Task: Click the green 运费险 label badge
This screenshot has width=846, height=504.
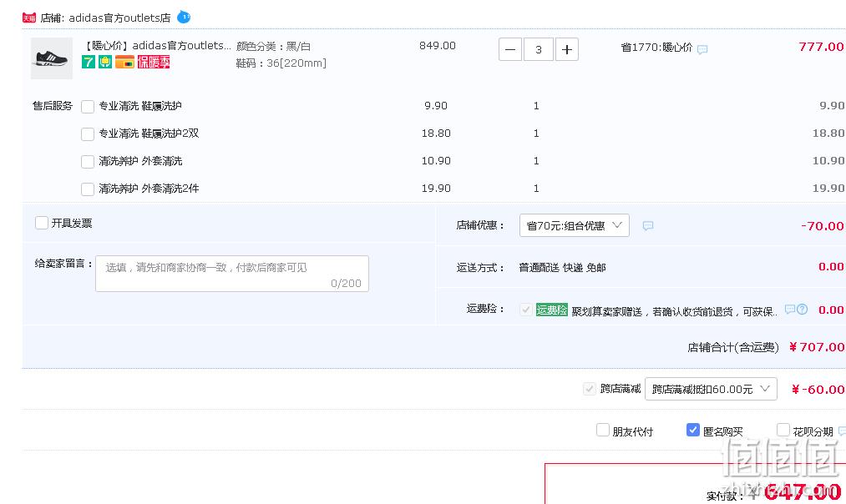Action: pyautogui.click(x=551, y=310)
